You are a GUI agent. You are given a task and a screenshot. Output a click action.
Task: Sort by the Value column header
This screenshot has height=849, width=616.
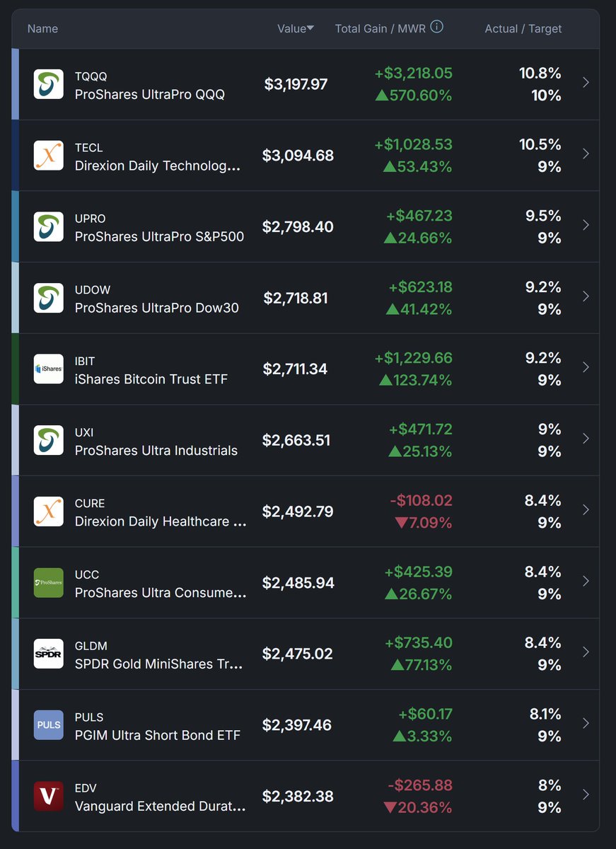coord(296,28)
